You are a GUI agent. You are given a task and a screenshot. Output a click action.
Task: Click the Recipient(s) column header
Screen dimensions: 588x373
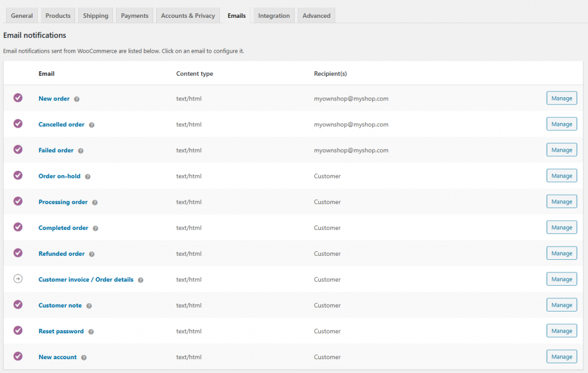click(330, 74)
